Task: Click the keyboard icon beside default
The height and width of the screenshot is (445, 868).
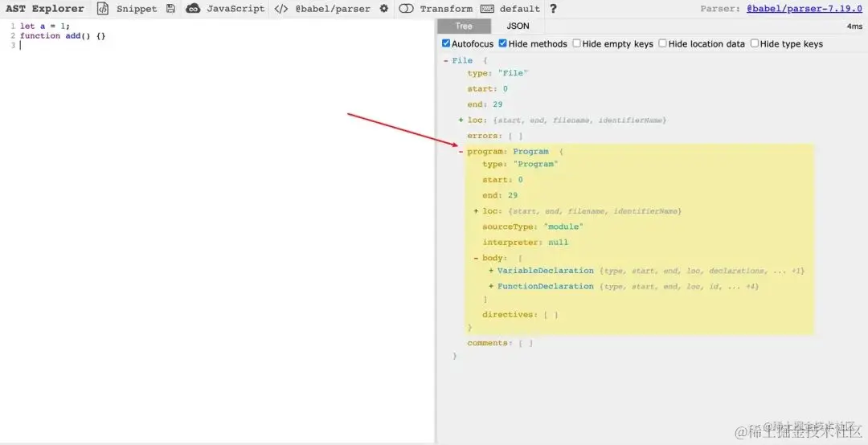Action: [487, 9]
